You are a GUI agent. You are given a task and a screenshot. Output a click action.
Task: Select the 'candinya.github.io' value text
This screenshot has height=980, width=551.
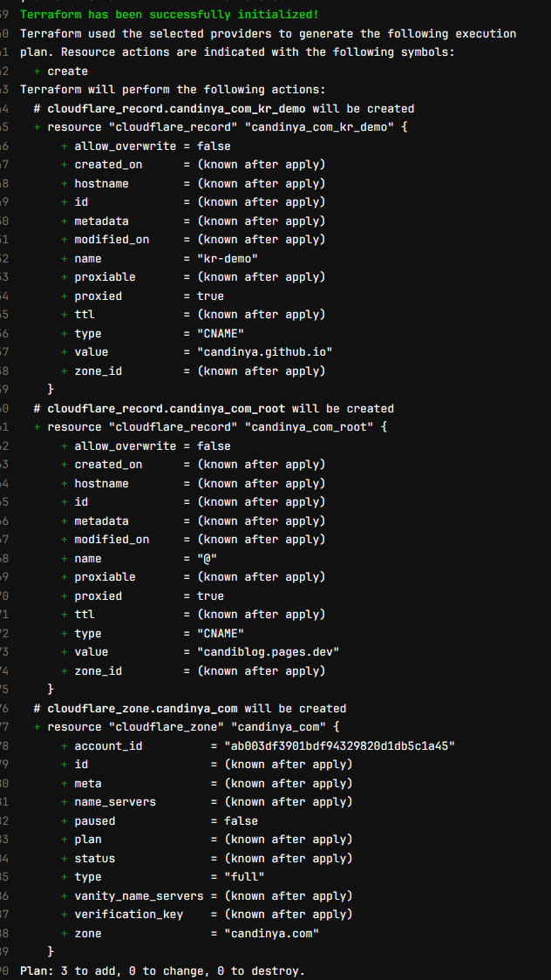click(x=265, y=352)
